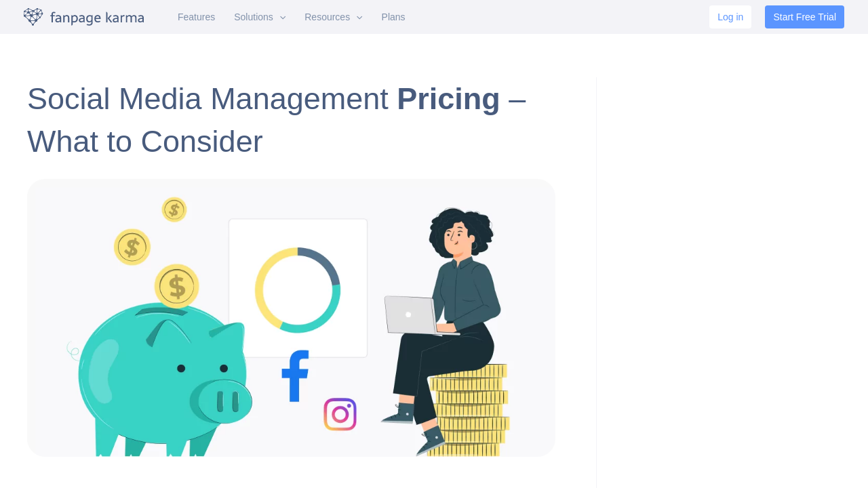This screenshot has height=488, width=868.
Task: Go to the Plans page
Action: pos(393,17)
